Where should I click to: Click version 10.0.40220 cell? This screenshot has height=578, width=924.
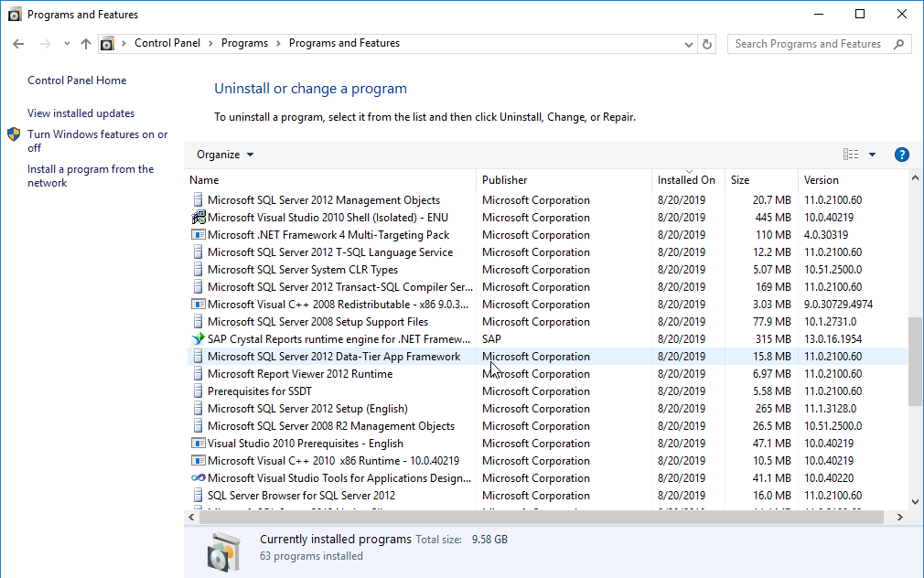[829, 478]
